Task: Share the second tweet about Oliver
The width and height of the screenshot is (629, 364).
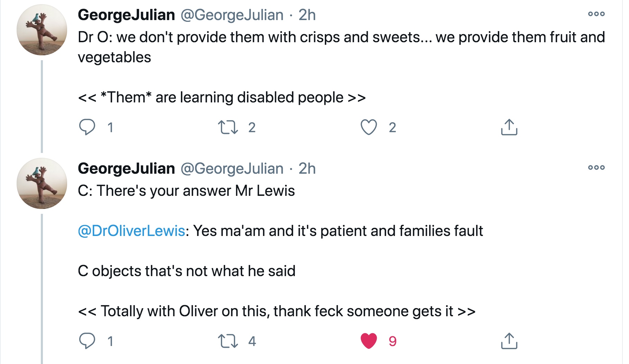Action: [x=509, y=341]
